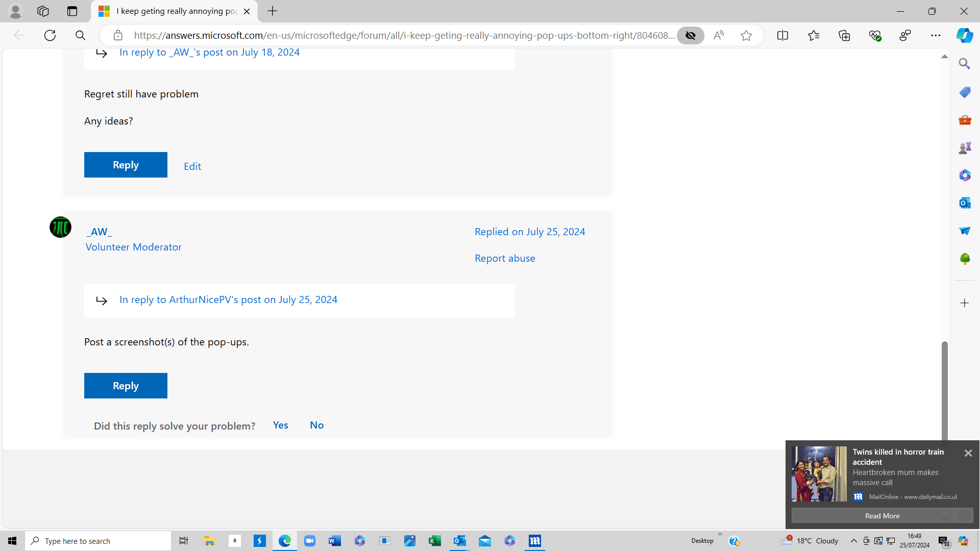Image resolution: width=980 pixels, height=551 pixels.
Task: Customize sidebar with plus button
Action: [x=965, y=303]
